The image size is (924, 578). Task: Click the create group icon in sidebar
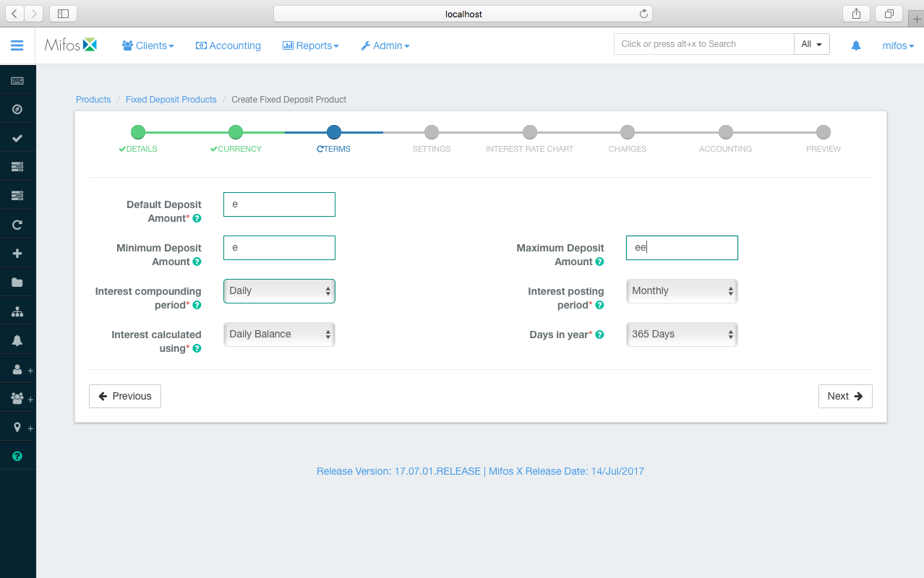(x=16, y=398)
